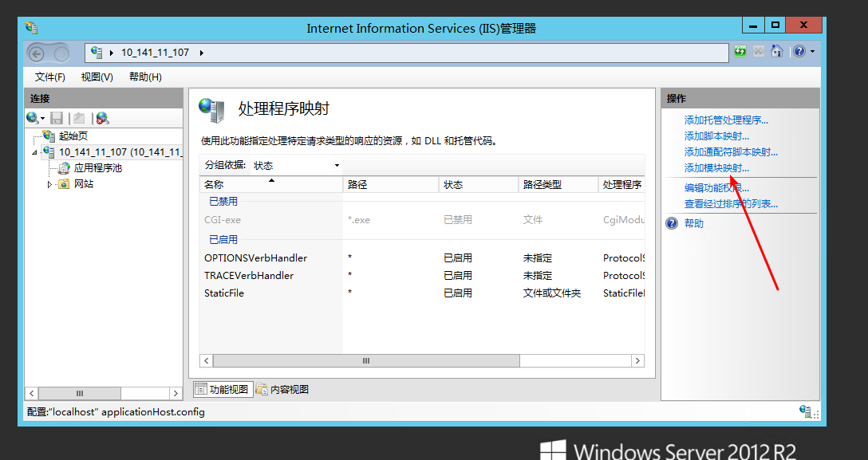Click the 添加托管处理程序... action link
This screenshot has width=868, height=460.
click(x=726, y=120)
